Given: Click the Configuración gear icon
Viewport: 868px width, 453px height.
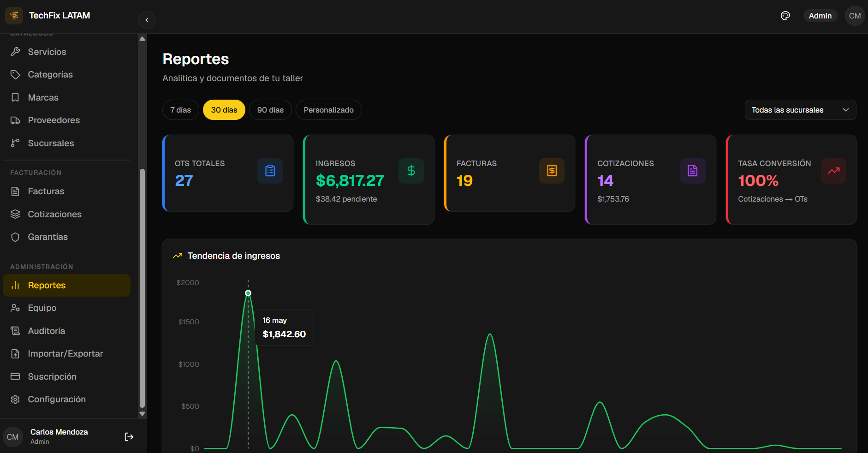Looking at the screenshot, I should pyautogui.click(x=15, y=399).
